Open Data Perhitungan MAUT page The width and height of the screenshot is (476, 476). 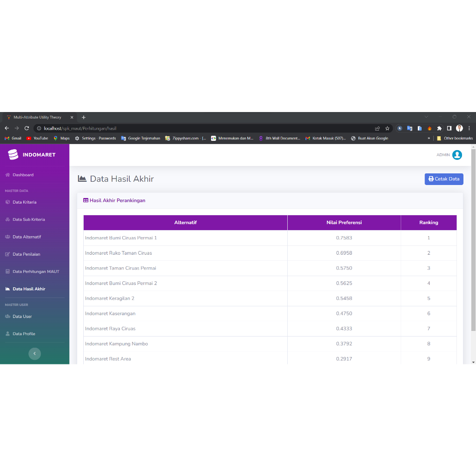coord(32,271)
